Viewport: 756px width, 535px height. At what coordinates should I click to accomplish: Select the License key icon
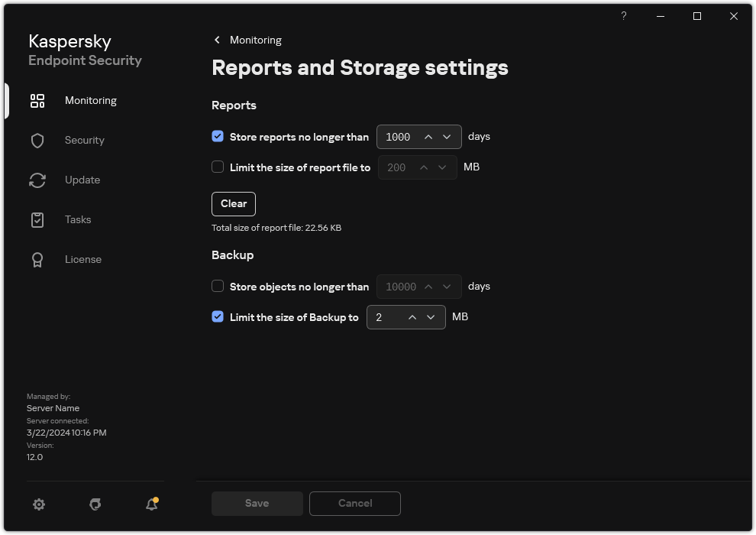37,259
